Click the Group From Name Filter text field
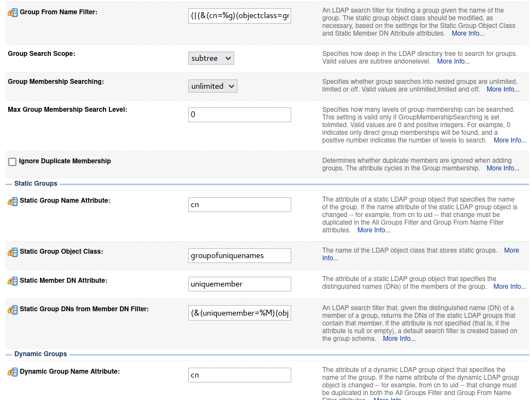The height and width of the screenshot is (400, 532). 239,16
